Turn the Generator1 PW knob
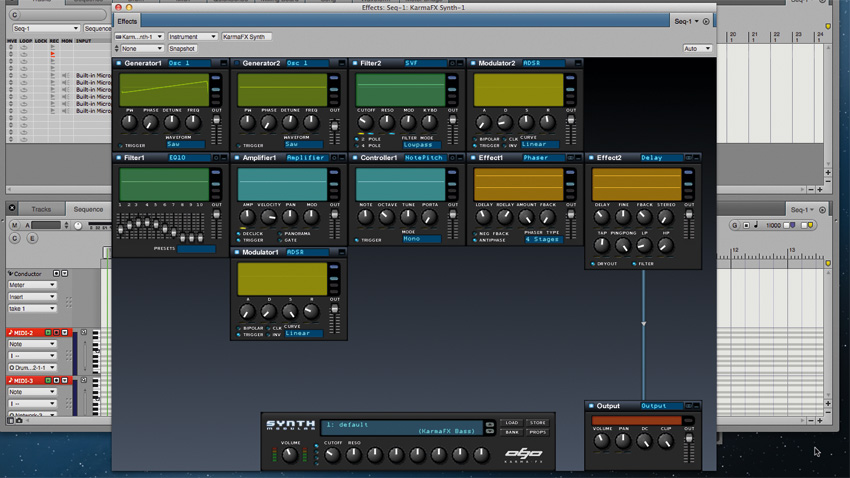This screenshot has width=850, height=478. click(129, 122)
